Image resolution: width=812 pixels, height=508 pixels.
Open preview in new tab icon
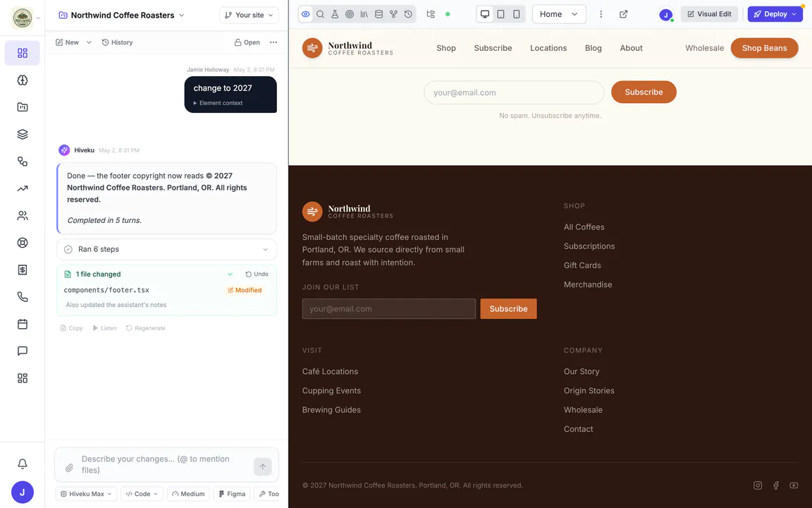click(x=624, y=15)
